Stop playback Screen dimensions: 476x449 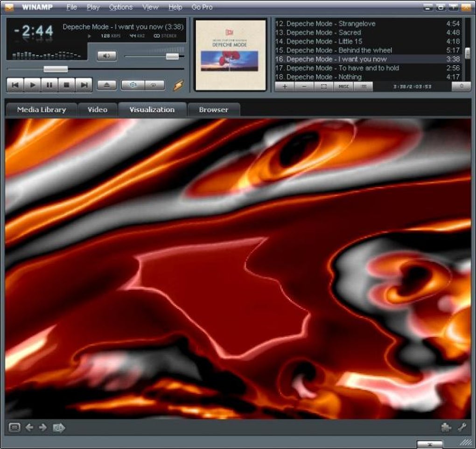point(66,85)
